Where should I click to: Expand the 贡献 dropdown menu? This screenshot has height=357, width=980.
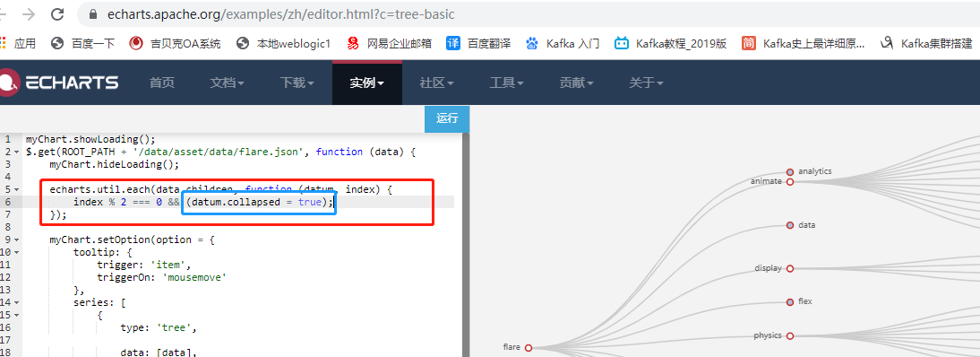[576, 83]
